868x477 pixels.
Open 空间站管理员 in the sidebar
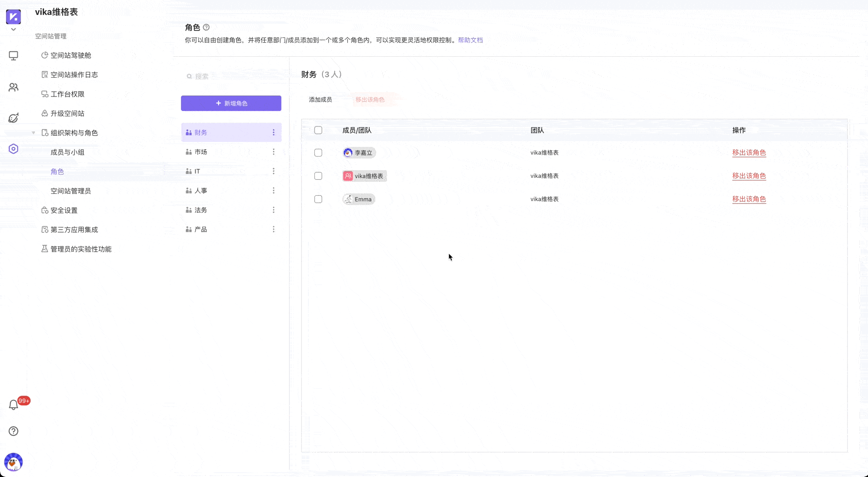coord(71,191)
